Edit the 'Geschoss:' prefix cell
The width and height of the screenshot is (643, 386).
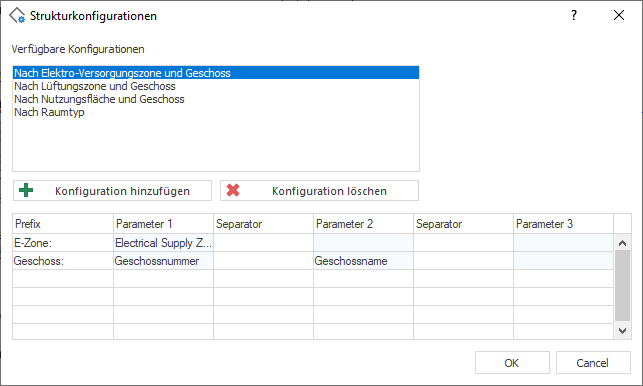[x=63, y=261]
